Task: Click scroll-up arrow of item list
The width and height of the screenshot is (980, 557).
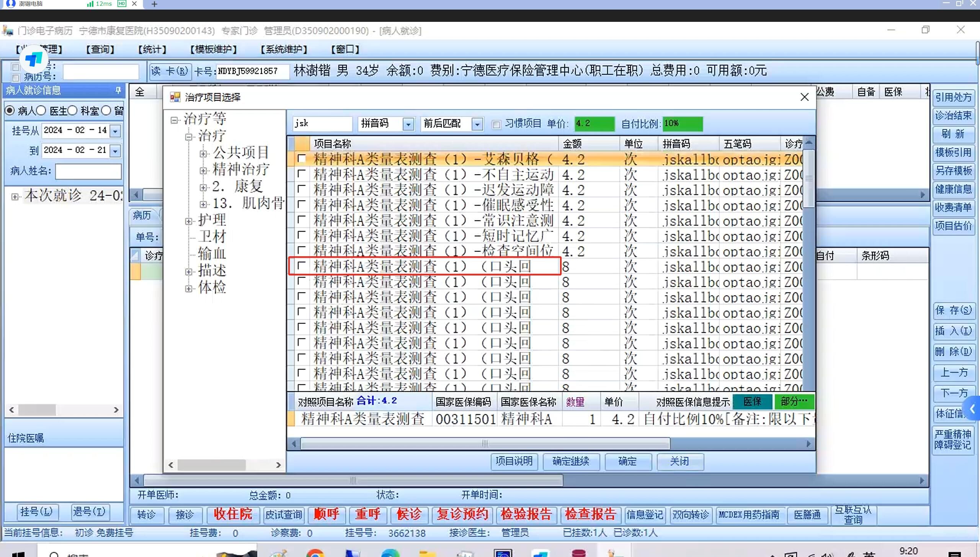Action: (808, 143)
